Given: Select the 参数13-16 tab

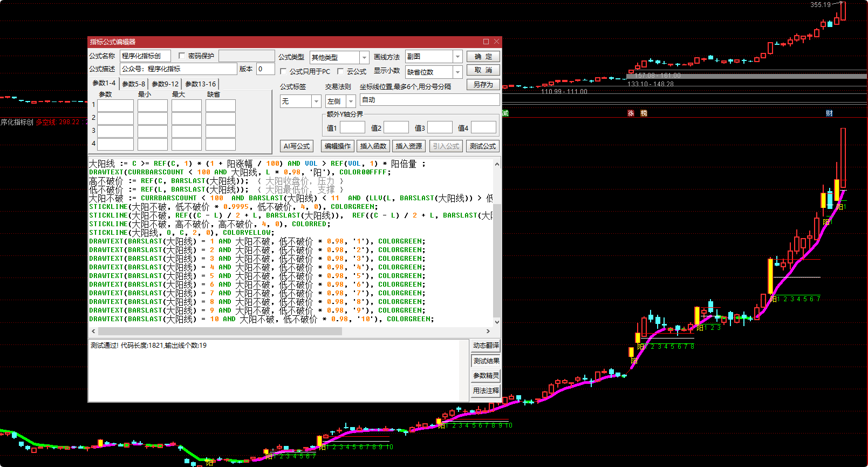Looking at the screenshot, I should coord(200,84).
